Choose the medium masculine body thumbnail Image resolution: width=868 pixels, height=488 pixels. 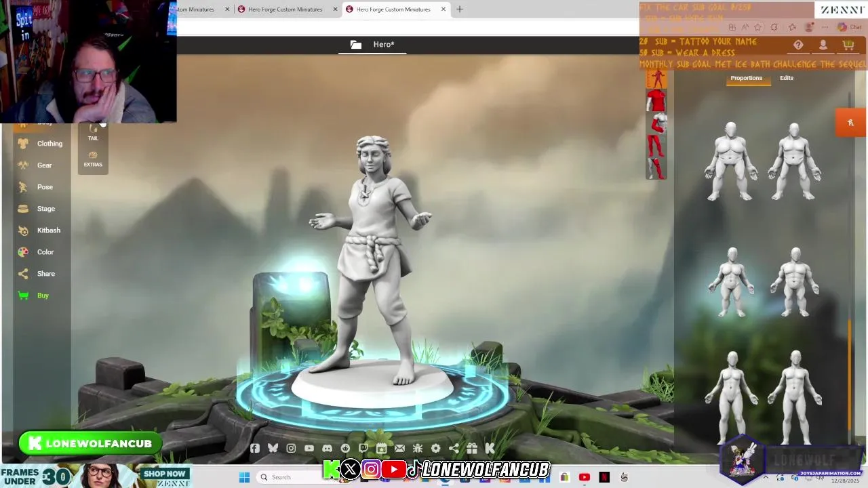pos(795,282)
